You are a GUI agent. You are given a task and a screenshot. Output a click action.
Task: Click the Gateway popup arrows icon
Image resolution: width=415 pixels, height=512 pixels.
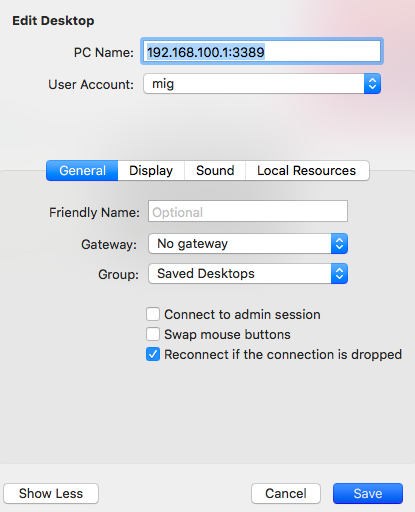(x=339, y=244)
